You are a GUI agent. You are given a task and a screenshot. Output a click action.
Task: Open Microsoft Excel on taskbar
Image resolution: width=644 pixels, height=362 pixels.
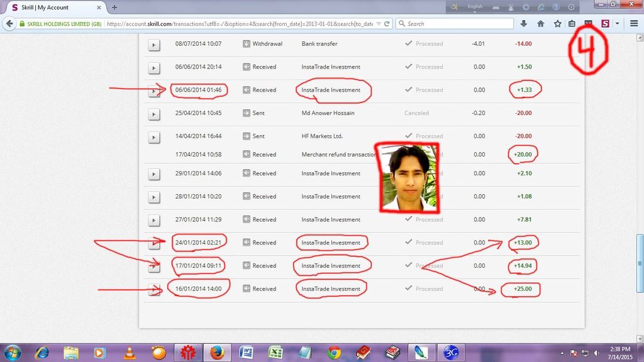pos(275,353)
